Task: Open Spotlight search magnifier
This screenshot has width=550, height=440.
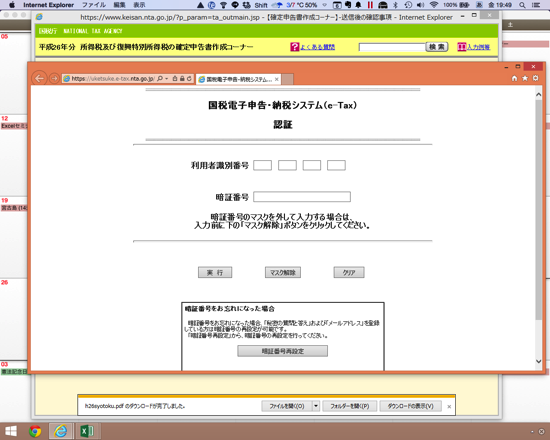Action: 522,5
